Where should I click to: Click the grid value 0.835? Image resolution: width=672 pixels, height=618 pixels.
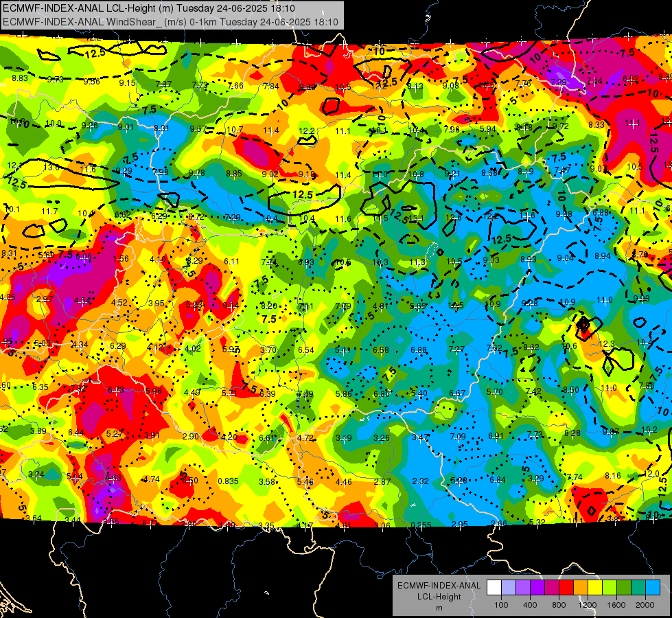228,481
